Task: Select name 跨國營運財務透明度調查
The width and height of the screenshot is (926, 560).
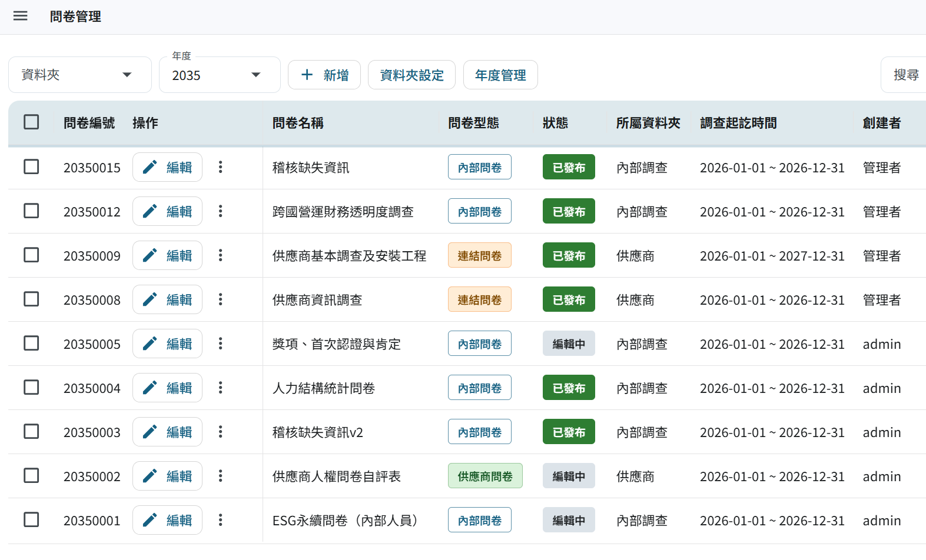Action: pyautogui.click(x=343, y=212)
